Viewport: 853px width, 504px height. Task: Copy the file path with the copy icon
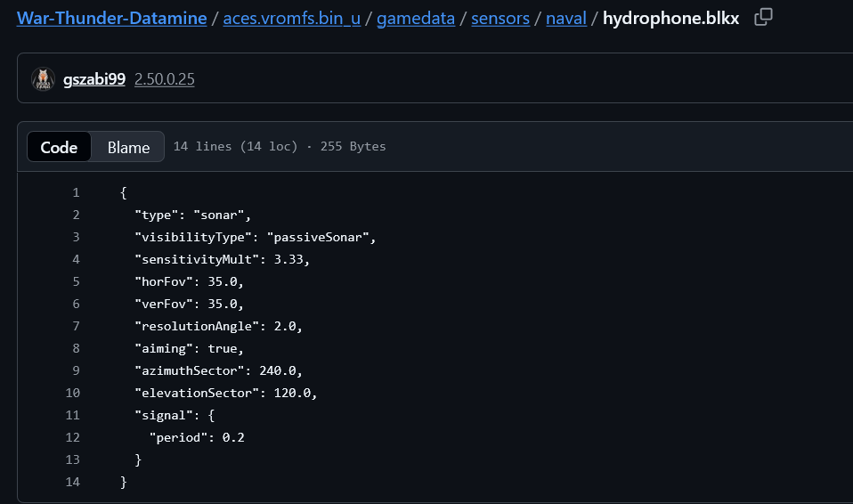pos(763,18)
